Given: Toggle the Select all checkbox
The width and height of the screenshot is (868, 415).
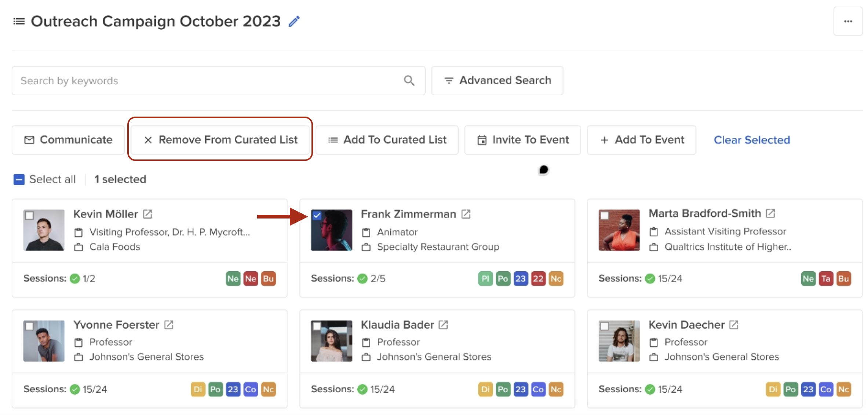Looking at the screenshot, I should pyautogui.click(x=19, y=179).
